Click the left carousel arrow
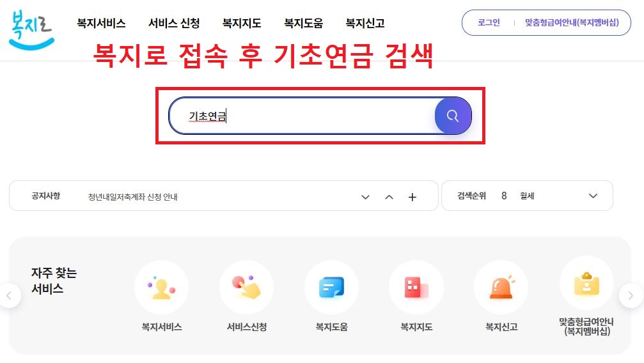 9,295
